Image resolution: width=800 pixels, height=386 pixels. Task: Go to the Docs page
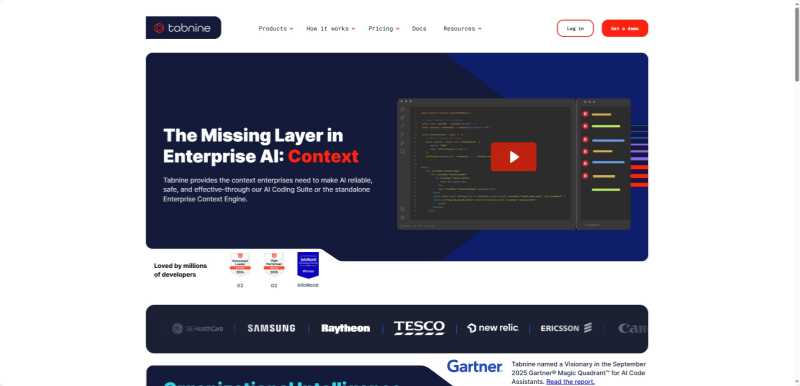419,29
